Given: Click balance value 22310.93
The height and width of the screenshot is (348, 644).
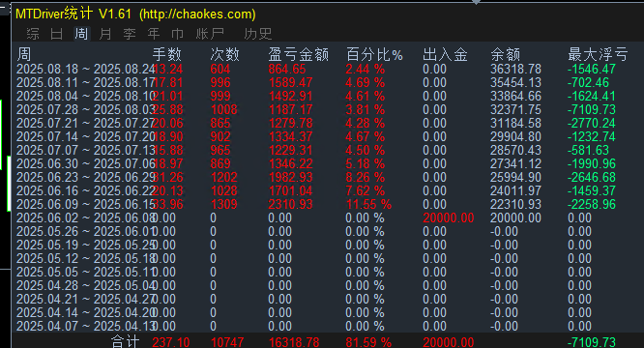Looking at the screenshot, I should tap(515, 204).
